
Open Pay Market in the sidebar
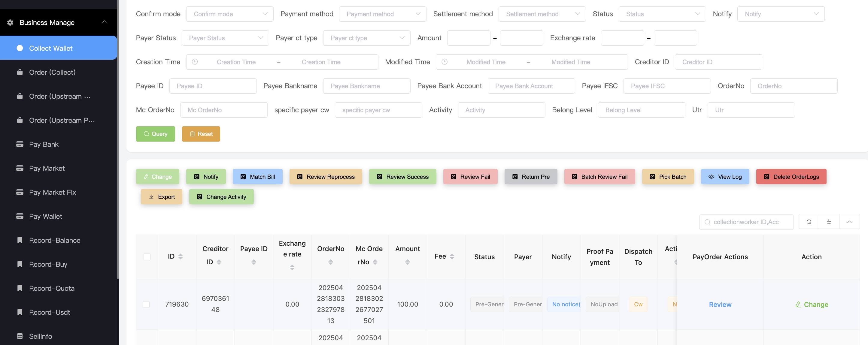pos(47,168)
